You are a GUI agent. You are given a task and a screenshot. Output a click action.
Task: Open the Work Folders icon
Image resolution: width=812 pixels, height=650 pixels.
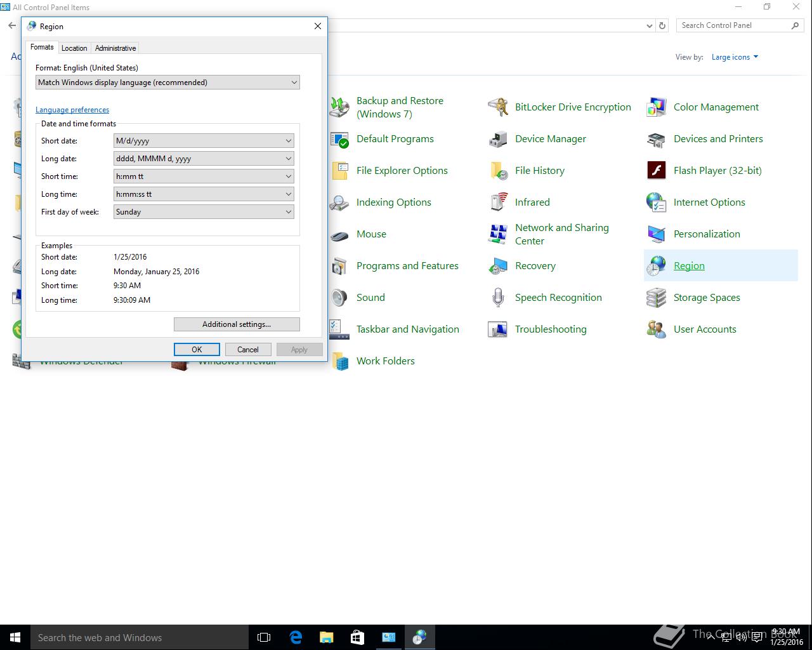click(339, 361)
